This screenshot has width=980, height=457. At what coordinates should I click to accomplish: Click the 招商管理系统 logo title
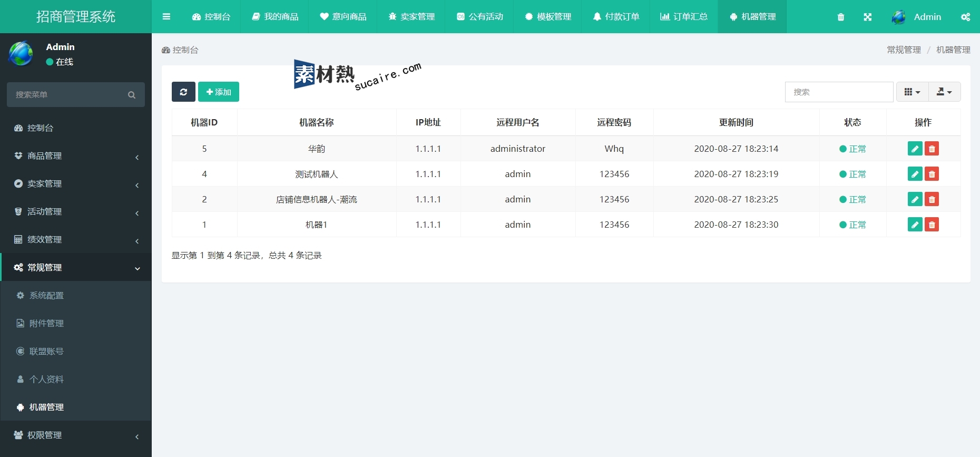coord(76,17)
